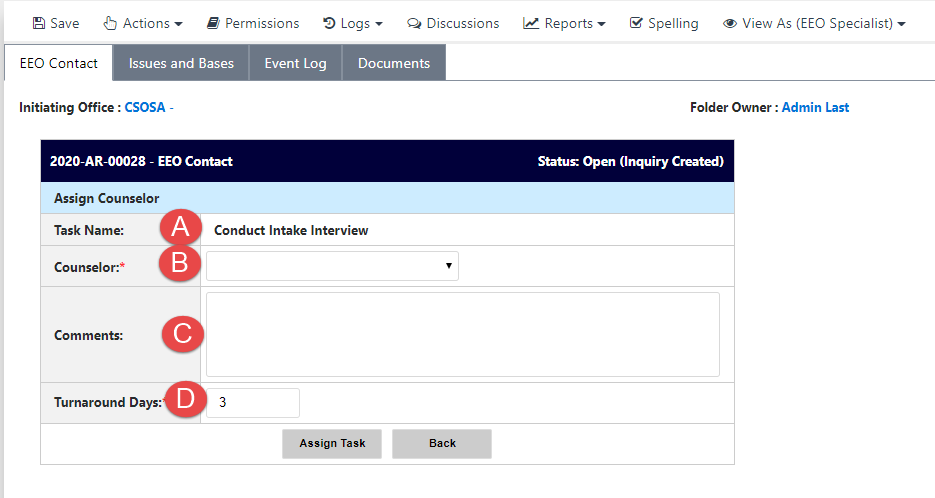Click the Folder Owner label
Screen dimensions: 935x498
(x=734, y=107)
